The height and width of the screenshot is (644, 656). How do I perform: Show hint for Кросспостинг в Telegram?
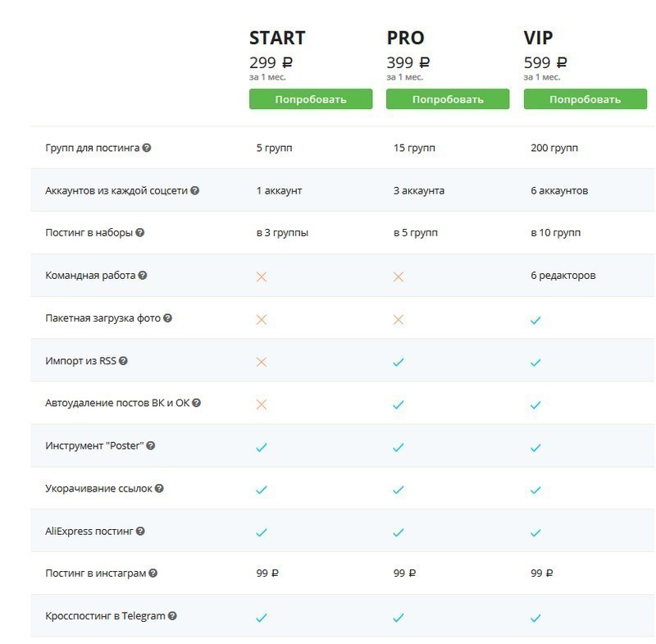click(x=172, y=616)
